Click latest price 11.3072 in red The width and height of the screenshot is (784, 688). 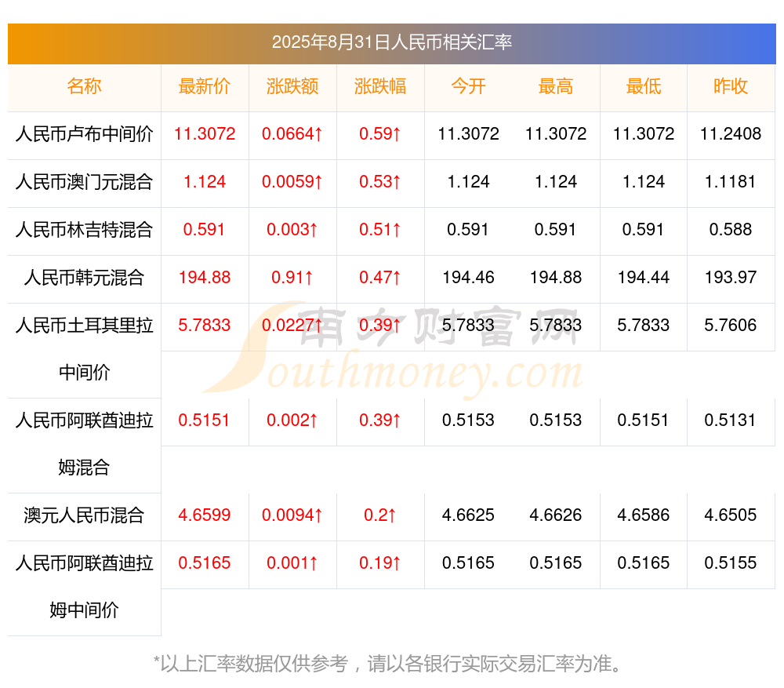205,133
